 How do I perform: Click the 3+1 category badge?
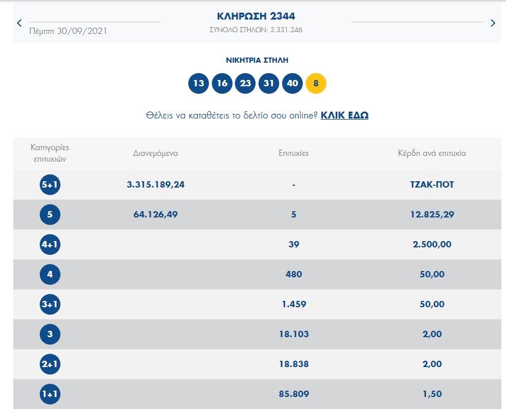(x=50, y=304)
